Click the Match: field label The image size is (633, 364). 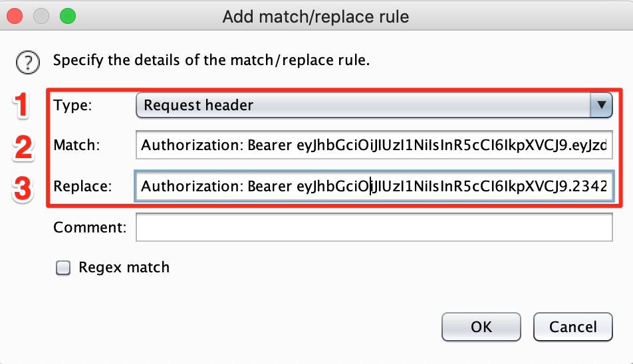point(76,145)
